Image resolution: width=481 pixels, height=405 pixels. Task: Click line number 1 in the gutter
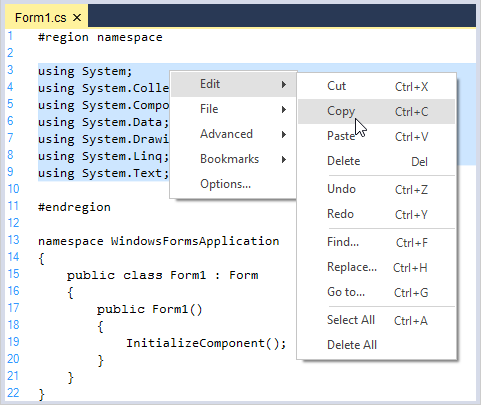[x=10, y=36]
